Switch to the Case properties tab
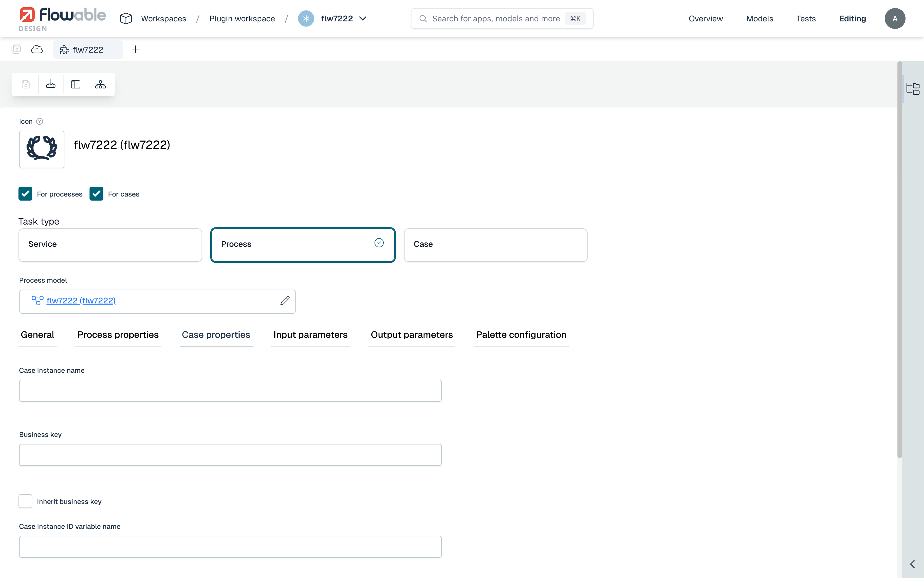Image resolution: width=924 pixels, height=578 pixels. pos(216,334)
